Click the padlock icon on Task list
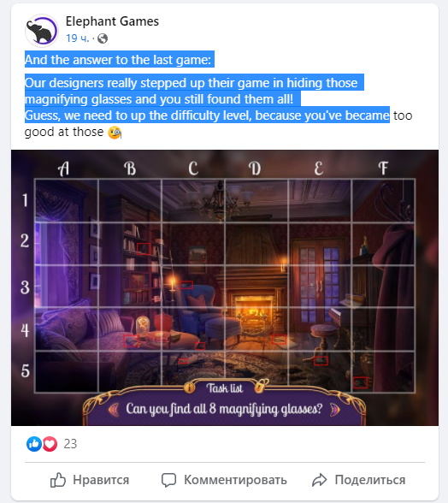The width and height of the screenshot is (448, 503). [261, 386]
